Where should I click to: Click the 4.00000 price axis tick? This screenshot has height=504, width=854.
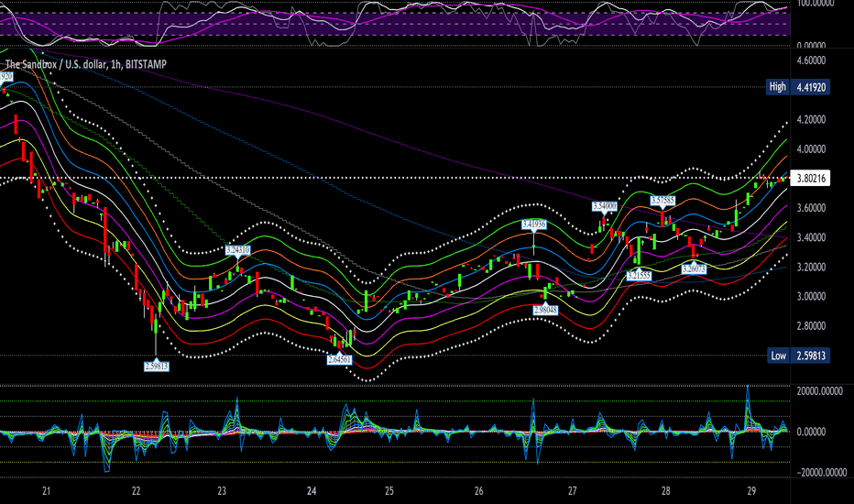coord(811,148)
